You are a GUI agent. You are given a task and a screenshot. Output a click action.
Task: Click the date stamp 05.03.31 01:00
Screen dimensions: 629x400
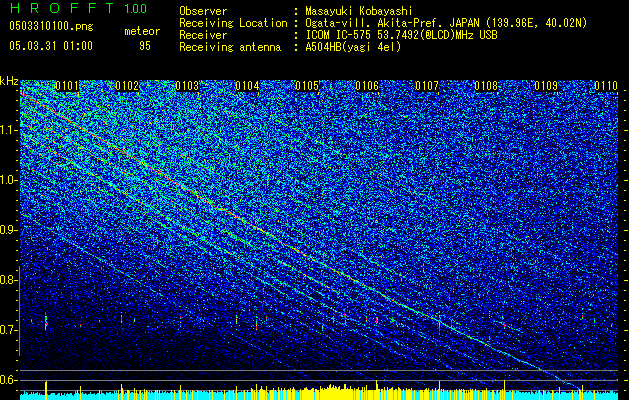(x=51, y=46)
